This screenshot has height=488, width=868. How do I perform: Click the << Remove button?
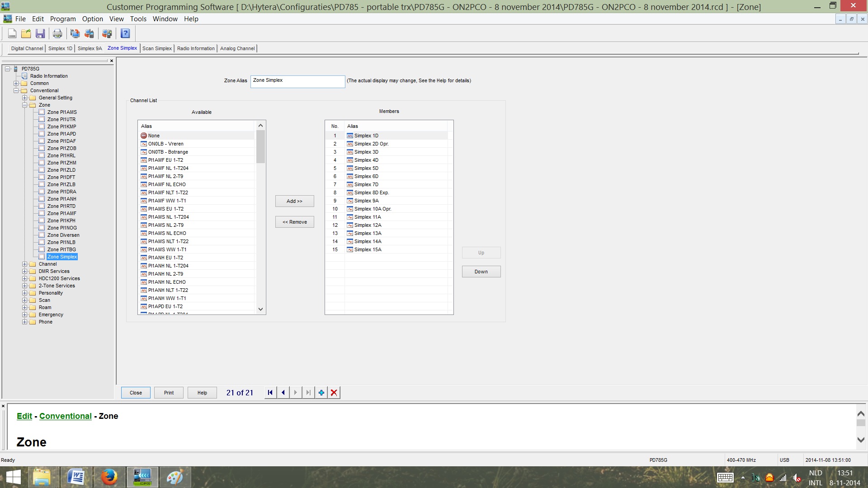pyautogui.click(x=294, y=222)
